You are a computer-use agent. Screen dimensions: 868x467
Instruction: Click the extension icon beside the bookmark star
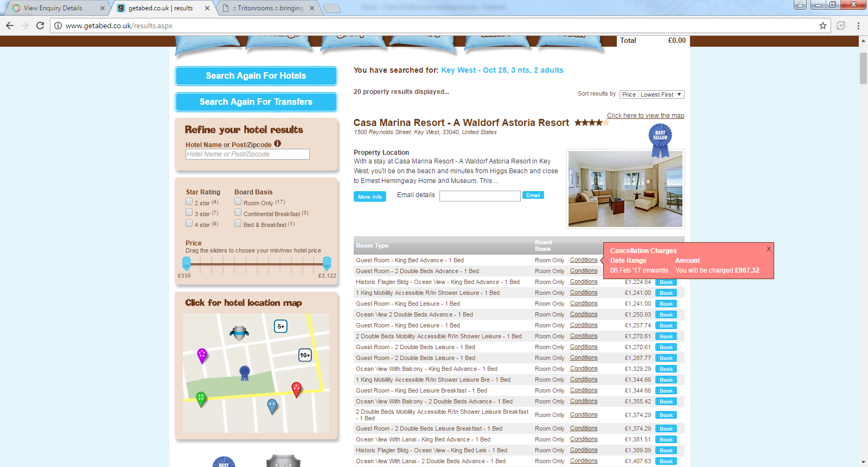(x=841, y=26)
